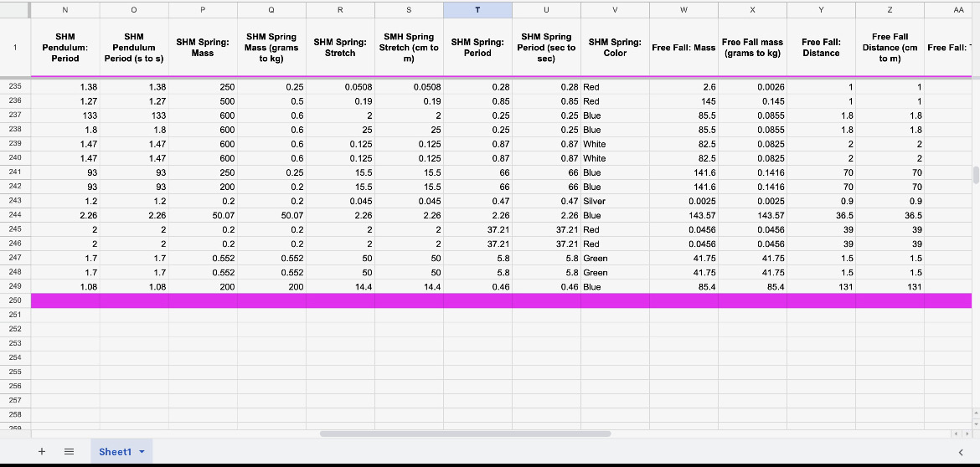This screenshot has width=980, height=467.
Task: Click the 'Red' cell in row 235
Action: click(x=616, y=87)
